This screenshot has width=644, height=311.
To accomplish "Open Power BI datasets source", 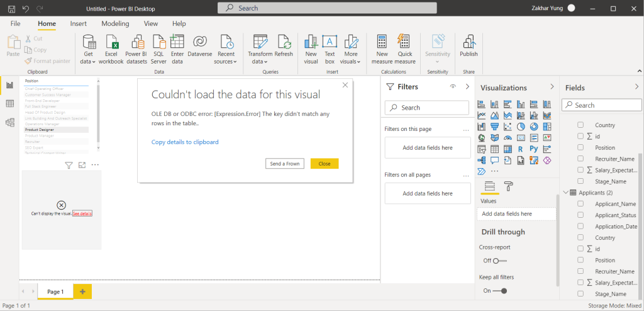I will (x=136, y=49).
